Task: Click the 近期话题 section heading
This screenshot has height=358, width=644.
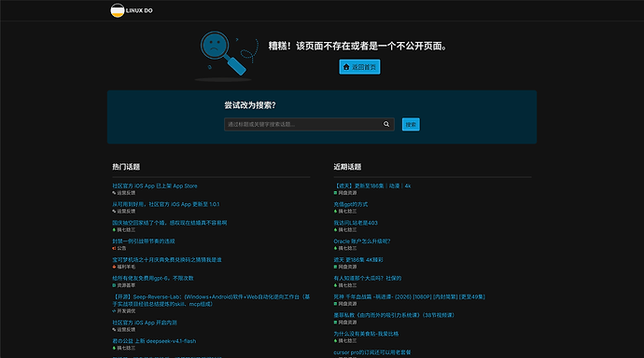Action: [x=347, y=167]
